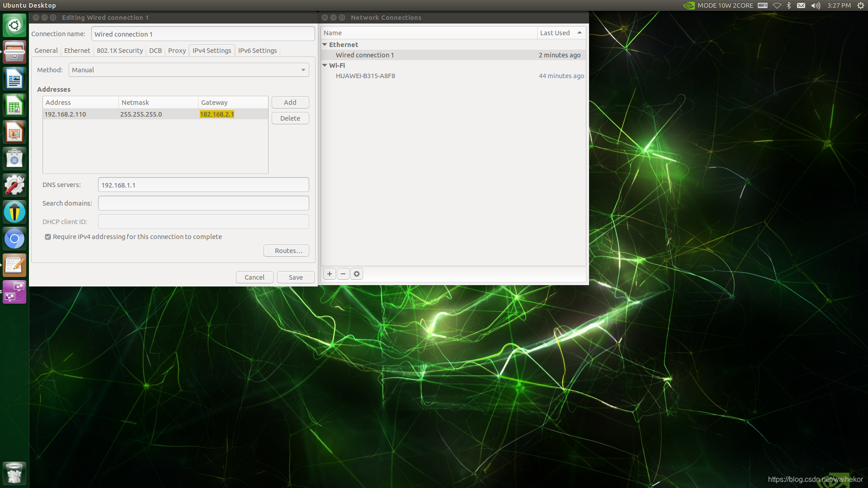Cancel editing the connection
The image size is (868, 488).
coord(255,277)
